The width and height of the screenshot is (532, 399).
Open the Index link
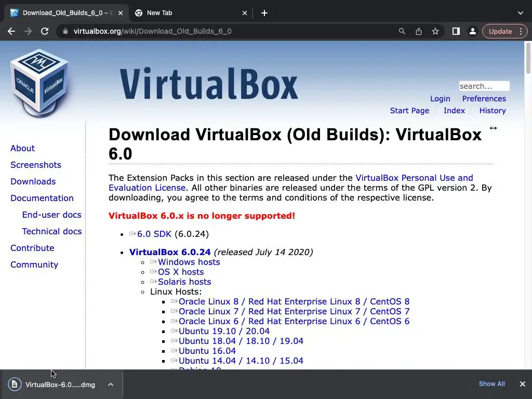coord(454,111)
